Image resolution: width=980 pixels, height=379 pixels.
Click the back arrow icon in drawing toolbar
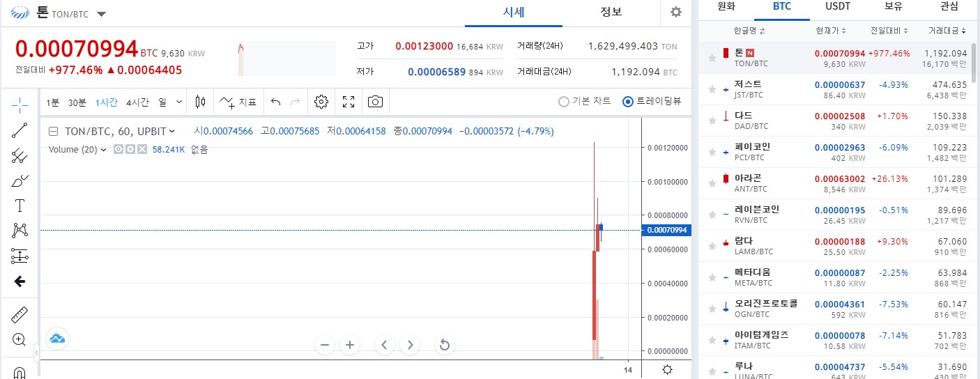20,281
